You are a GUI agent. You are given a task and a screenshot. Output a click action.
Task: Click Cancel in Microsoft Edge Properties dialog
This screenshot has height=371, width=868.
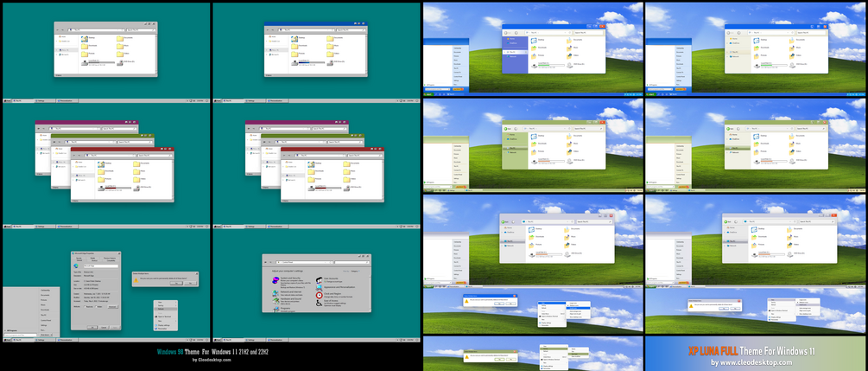pos(104,327)
